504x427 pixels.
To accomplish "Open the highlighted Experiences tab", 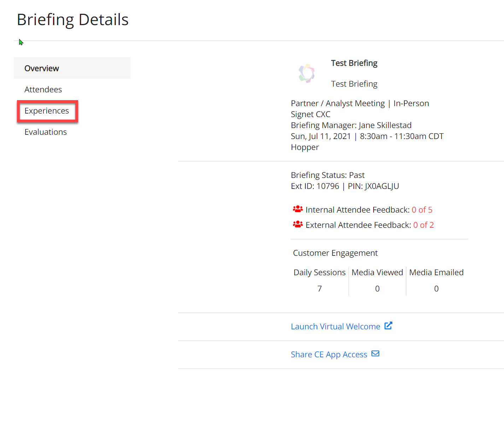I will [x=47, y=111].
